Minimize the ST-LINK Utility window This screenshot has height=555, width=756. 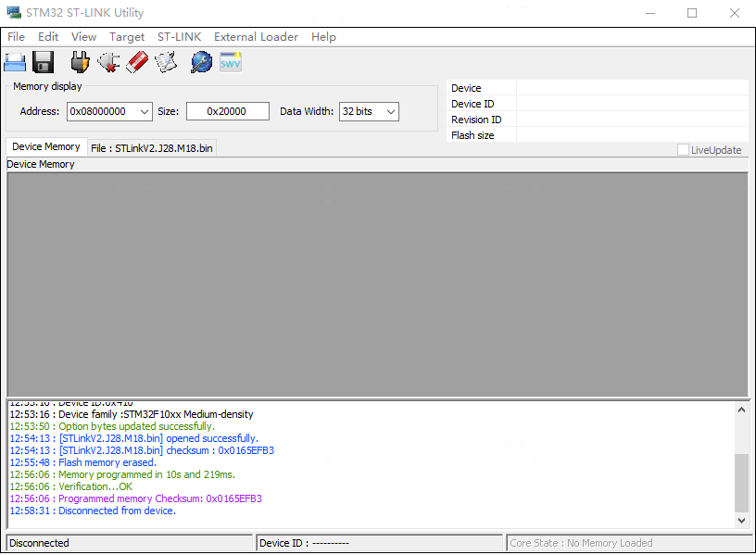650,13
